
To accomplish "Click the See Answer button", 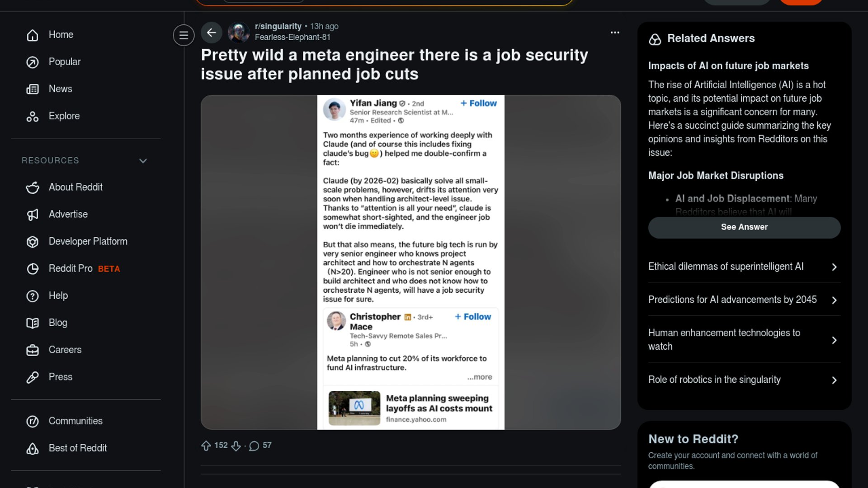I will (744, 227).
